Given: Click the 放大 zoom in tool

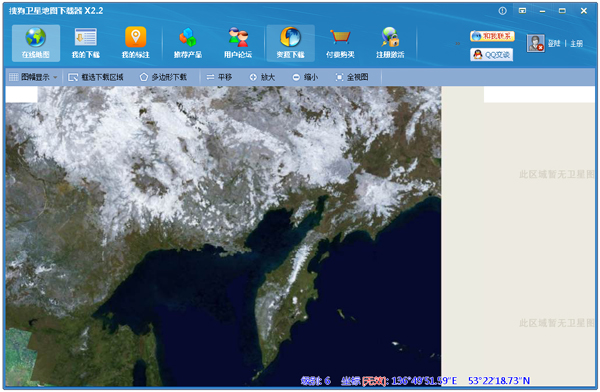Looking at the screenshot, I should 262,77.
